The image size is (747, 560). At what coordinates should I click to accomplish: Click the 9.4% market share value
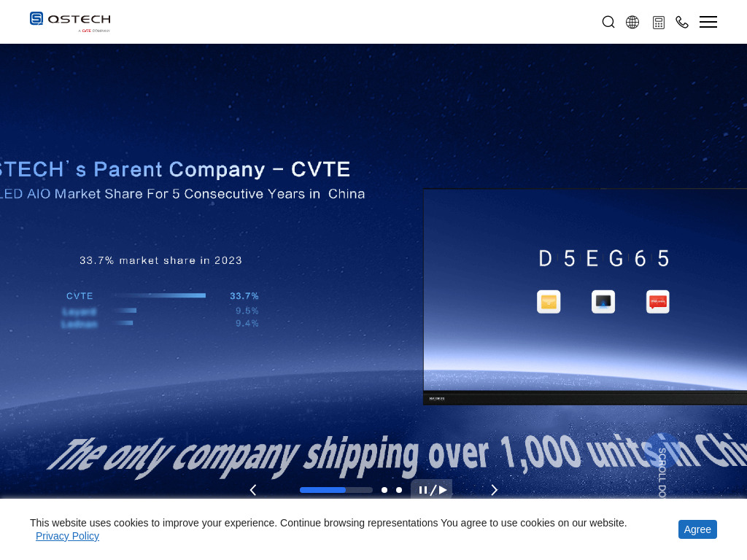pos(247,324)
